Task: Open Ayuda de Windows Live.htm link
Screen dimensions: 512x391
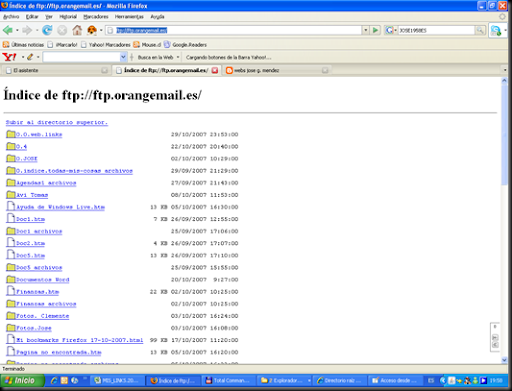Action: tap(60, 207)
